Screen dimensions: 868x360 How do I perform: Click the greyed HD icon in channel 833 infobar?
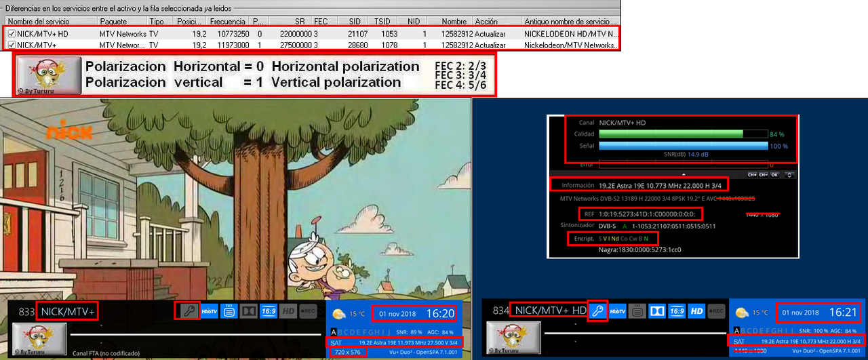pos(288,311)
